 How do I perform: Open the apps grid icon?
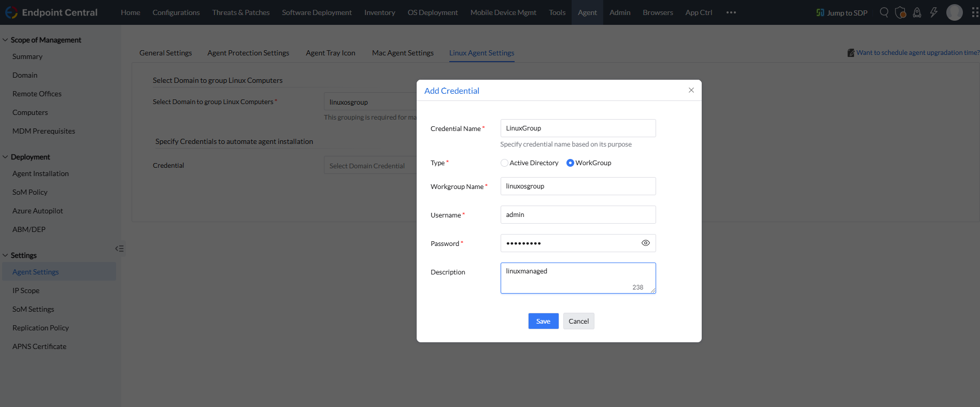975,12
